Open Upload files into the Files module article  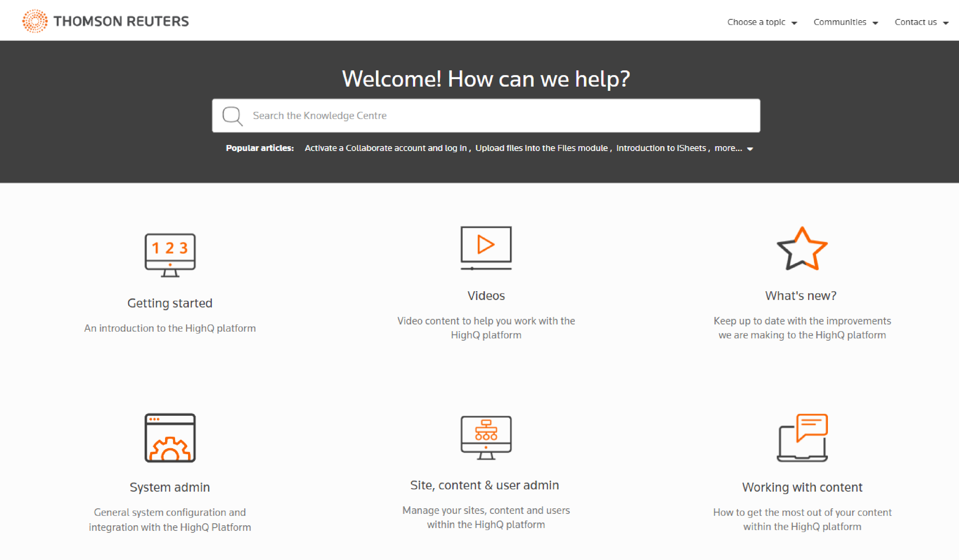pyautogui.click(x=541, y=148)
